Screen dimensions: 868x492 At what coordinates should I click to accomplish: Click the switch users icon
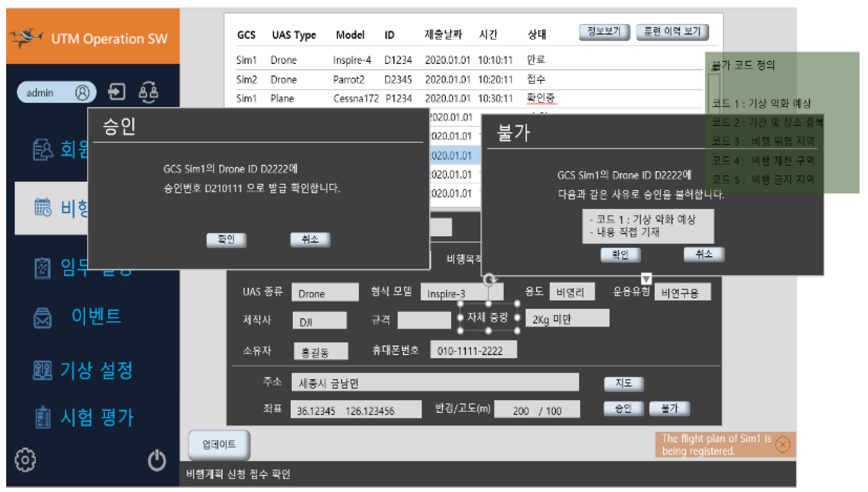tap(148, 92)
